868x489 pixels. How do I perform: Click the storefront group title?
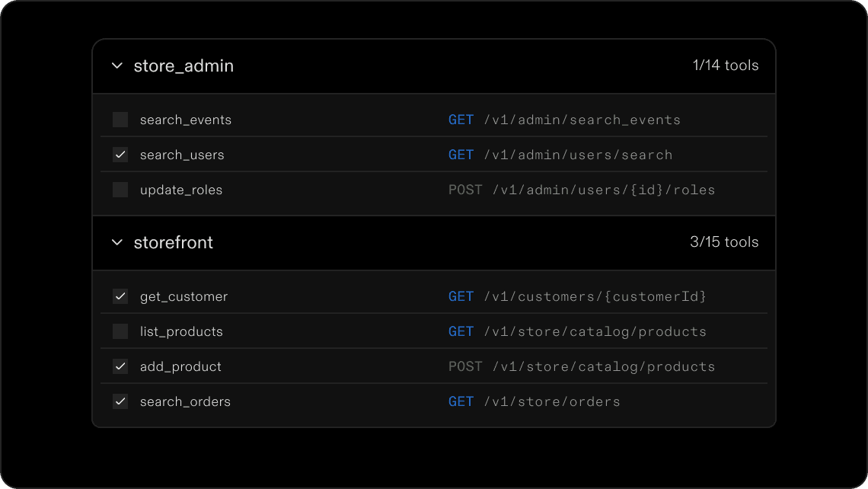pyautogui.click(x=173, y=243)
